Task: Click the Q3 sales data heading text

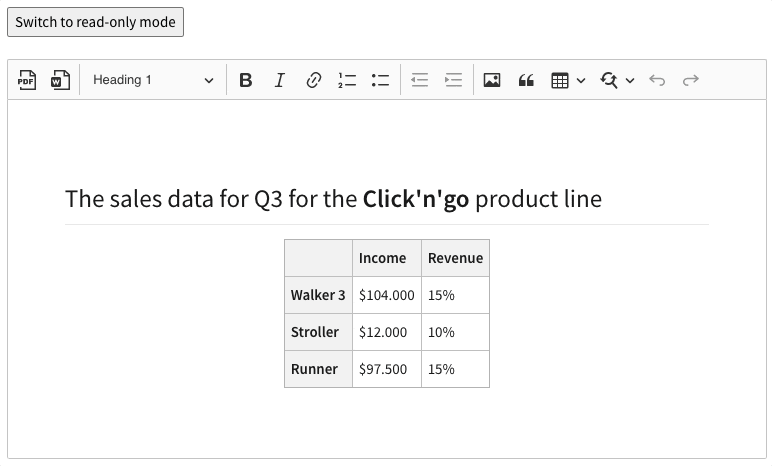Action: point(333,199)
